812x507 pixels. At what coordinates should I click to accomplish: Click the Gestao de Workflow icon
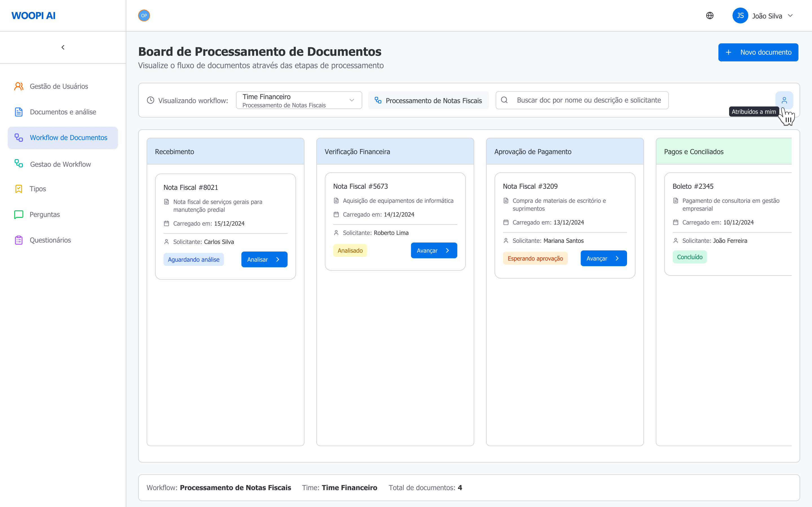(18, 164)
